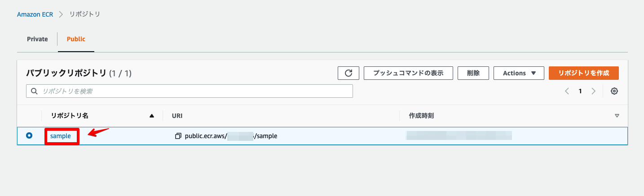The image size is (644, 196).
Task: Click the リポジトリを作成 button
Action: point(583,73)
